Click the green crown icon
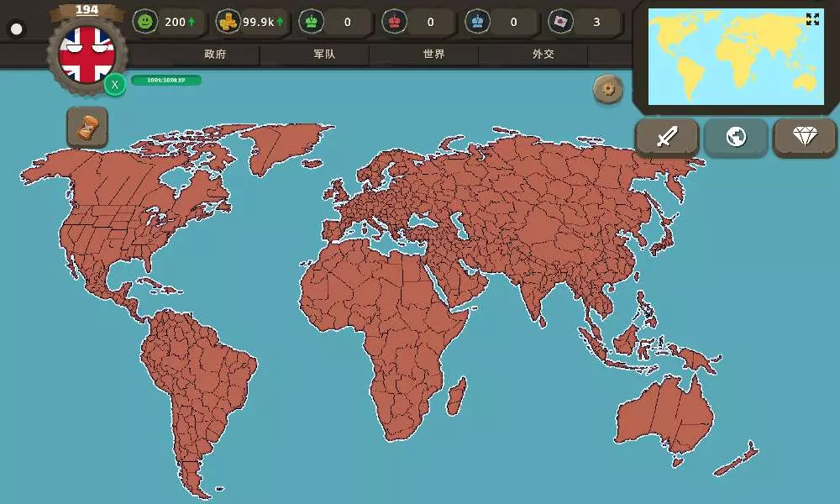The height and width of the screenshot is (504, 840). pos(312,22)
